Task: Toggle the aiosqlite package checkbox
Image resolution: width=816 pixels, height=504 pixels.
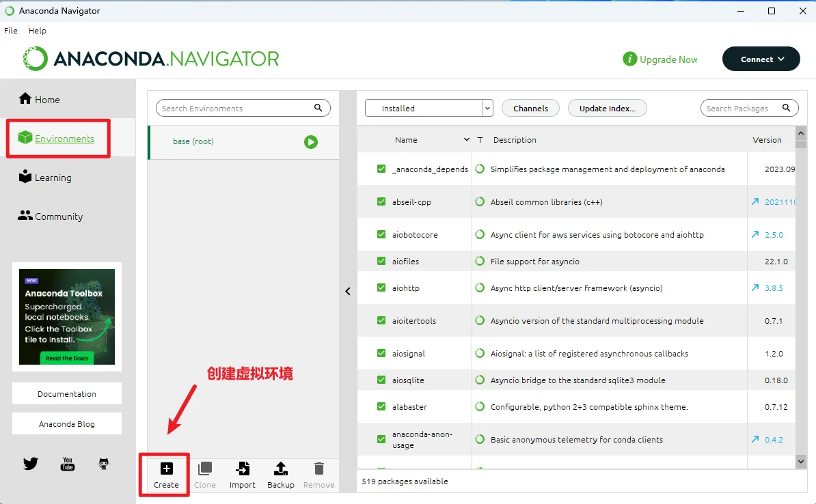Action: [381, 380]
